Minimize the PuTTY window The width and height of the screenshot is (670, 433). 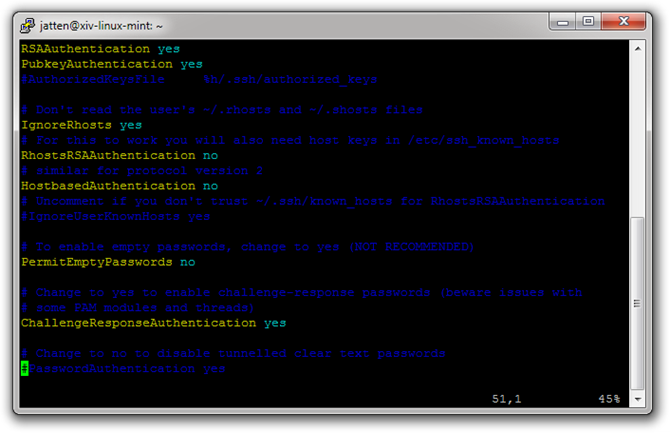pyautogui.click(x=563, y=22)
